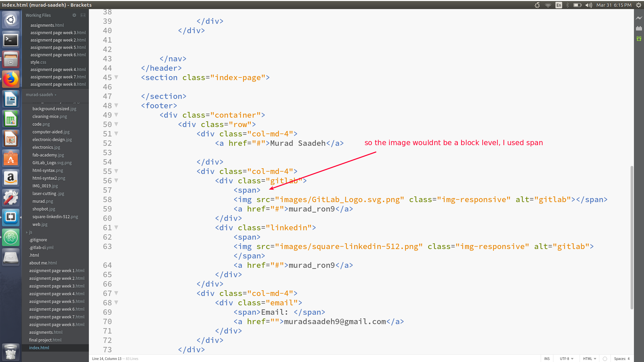Click the linting status circle in status bar
644x362 pixels.
(x=605, y=359)
